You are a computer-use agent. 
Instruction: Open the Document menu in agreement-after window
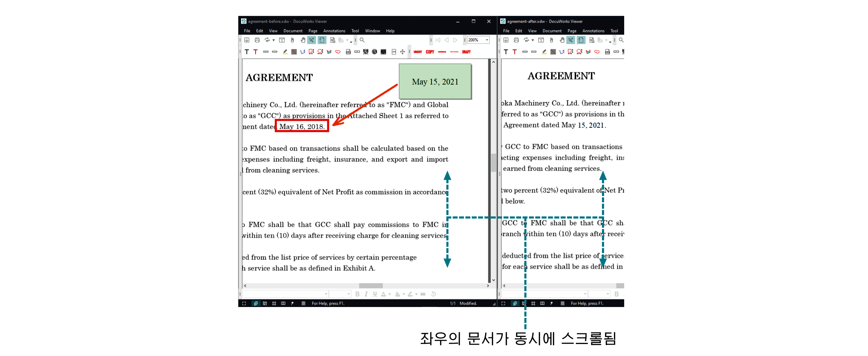552,31
